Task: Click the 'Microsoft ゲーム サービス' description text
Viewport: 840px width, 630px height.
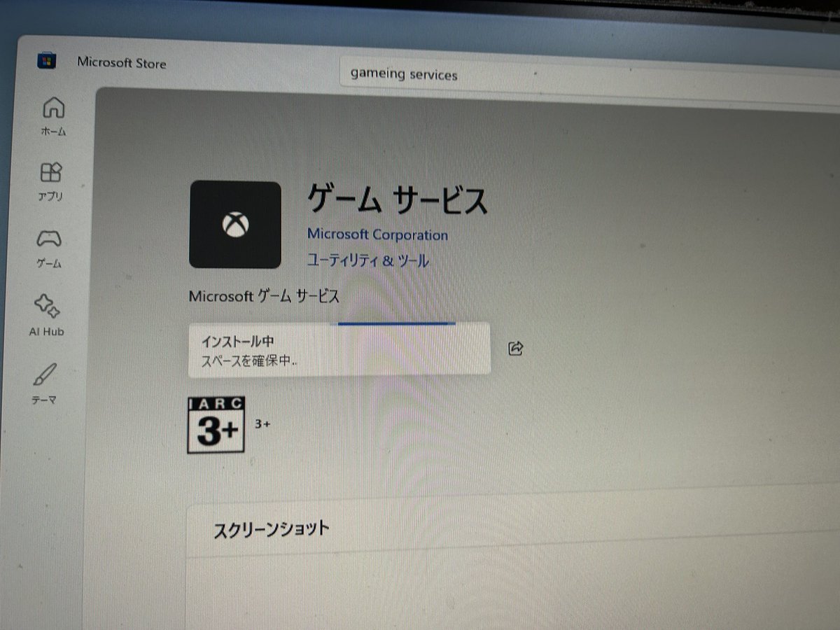Action: 264,296
